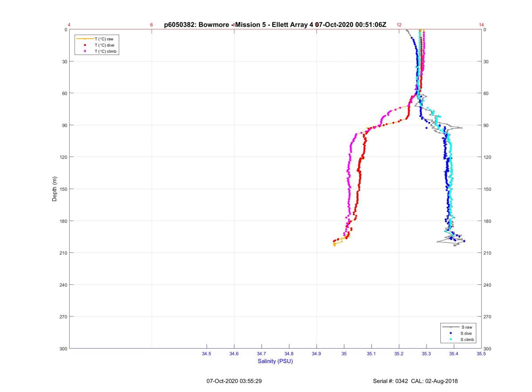Click the 300 tick on right depth axis
This screenshot has height=392, width=532.
[488, 349]
